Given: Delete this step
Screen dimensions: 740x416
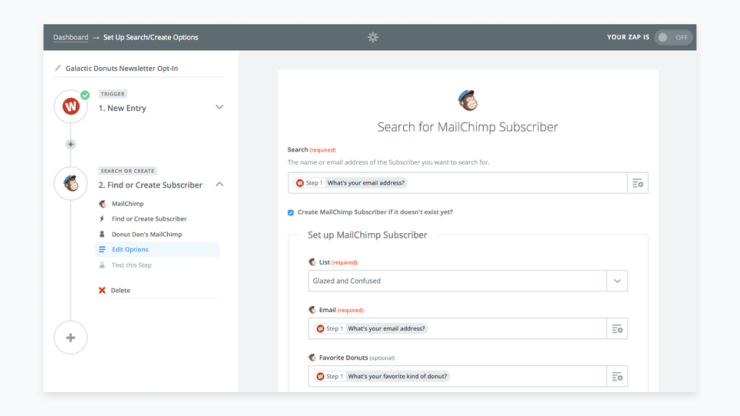Looking at the screenshot, I should click(x=120, y=290).
